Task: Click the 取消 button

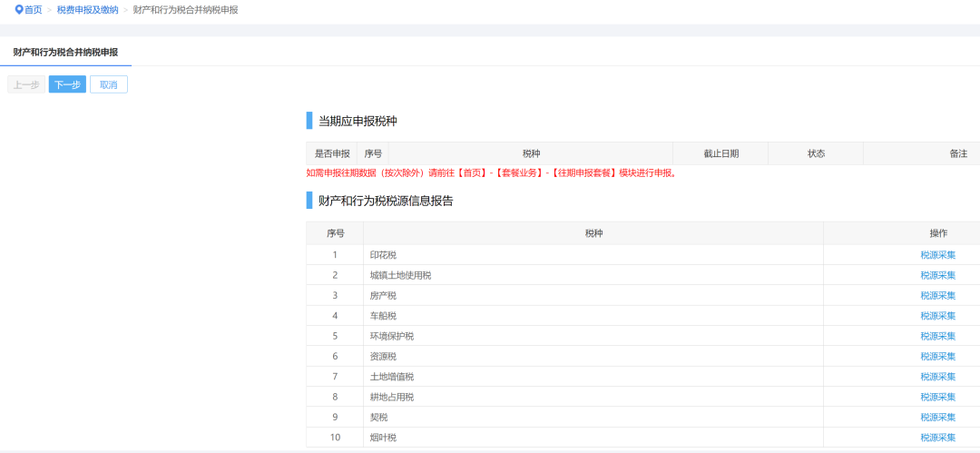Action: (109, 85)
